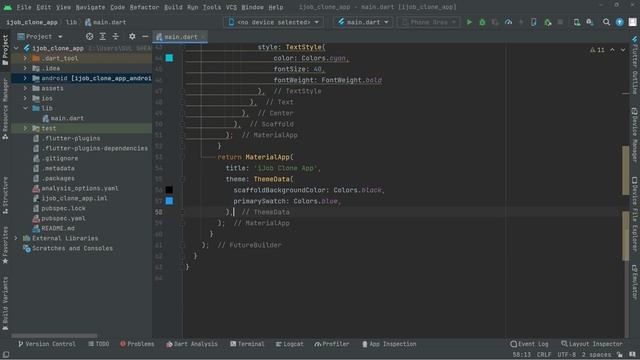Open App Inspection tool window
The height and width of the screenshot is (360, 640).
tap(389, 344)
